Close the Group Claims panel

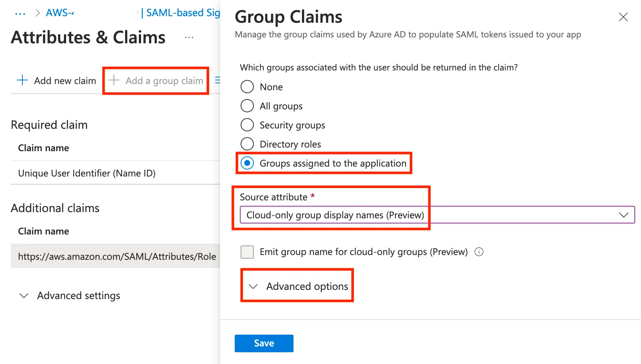[x=623, y=17]
